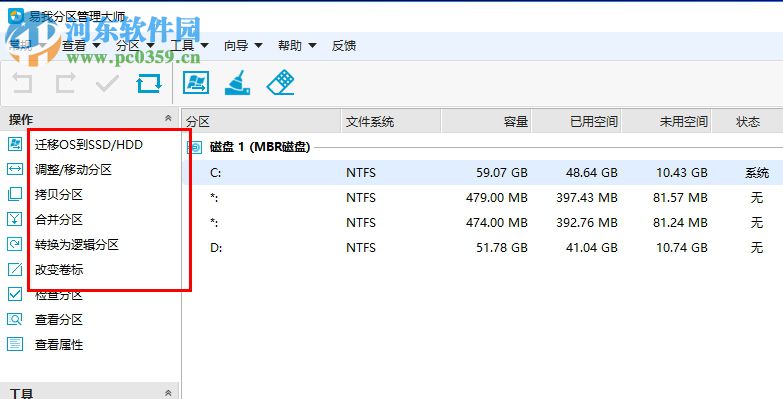Image resolution: width=783 pixels, height=399 pixels.
Task: Click the 397.43 MB used space cell
Action: 586,198
